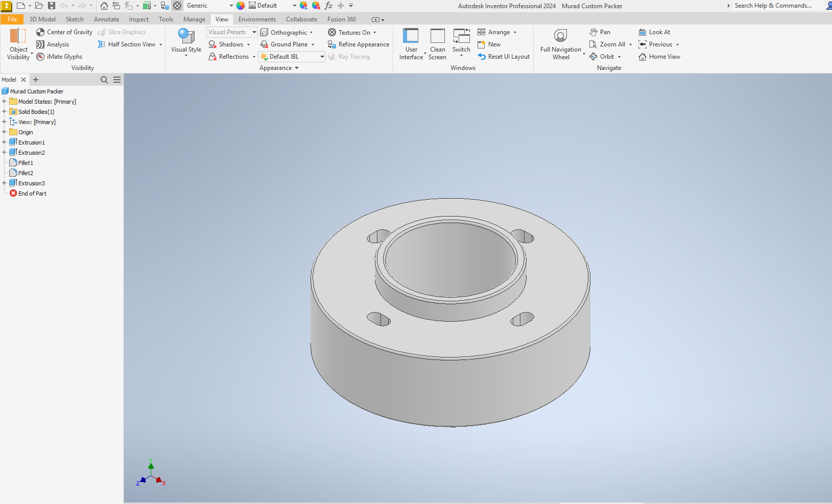The height and width of the screenshot is (504, 832).
Task: Select Look At tool
Action: click(x=654, y=32)
